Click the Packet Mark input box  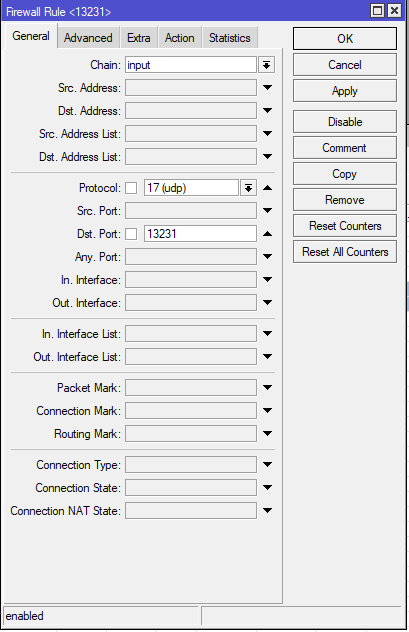point(191,388)
